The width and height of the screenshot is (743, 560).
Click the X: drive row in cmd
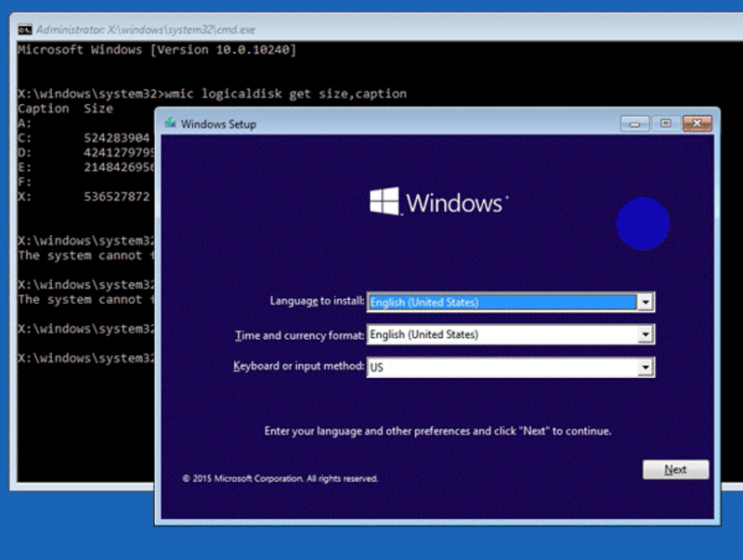coord(84,197)
